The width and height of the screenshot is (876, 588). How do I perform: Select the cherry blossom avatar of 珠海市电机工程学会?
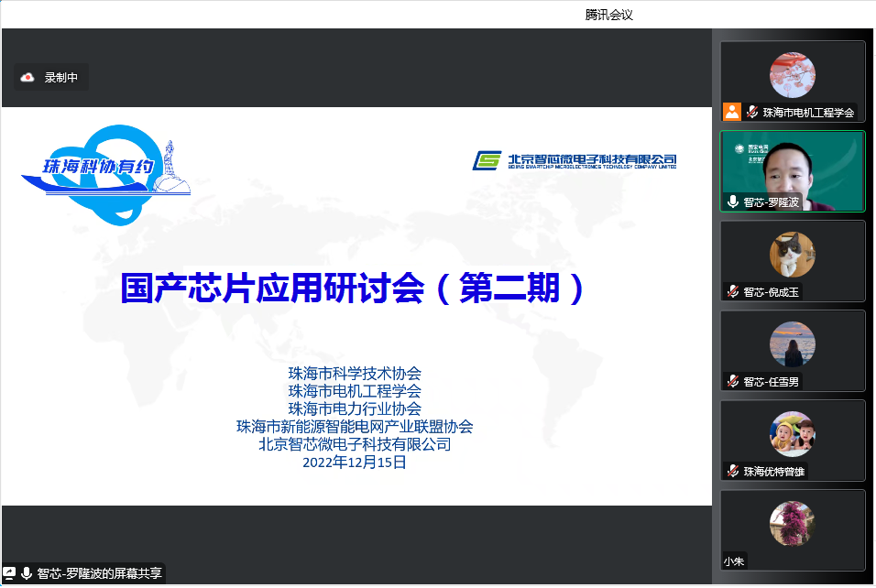tap(793, 75)
